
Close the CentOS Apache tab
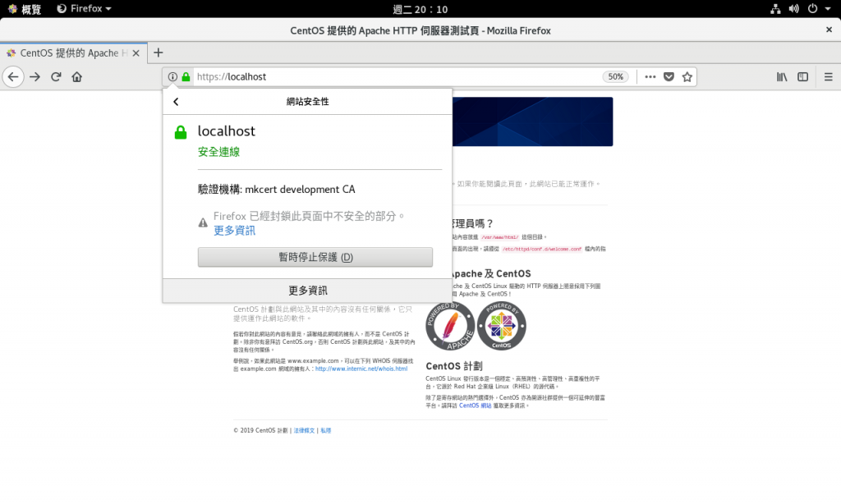click(x=136, y=53)
